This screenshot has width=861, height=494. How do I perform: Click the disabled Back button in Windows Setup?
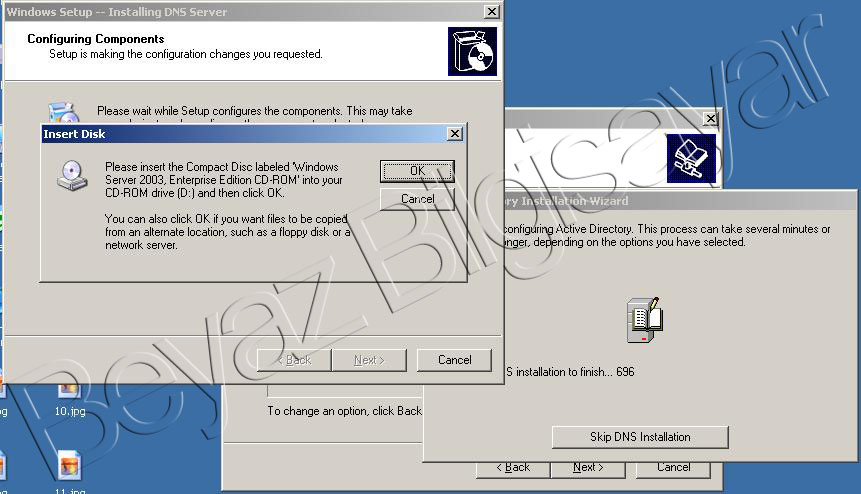pos(294,360)
